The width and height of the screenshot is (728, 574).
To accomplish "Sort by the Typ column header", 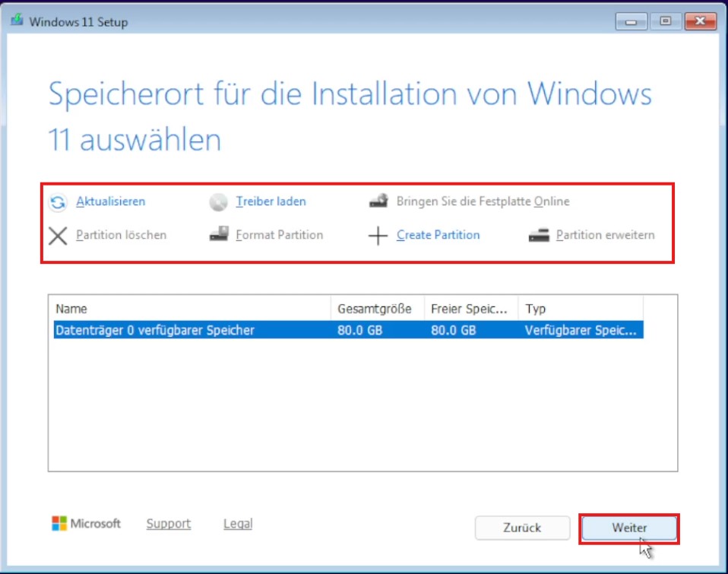I will (581, 309).
